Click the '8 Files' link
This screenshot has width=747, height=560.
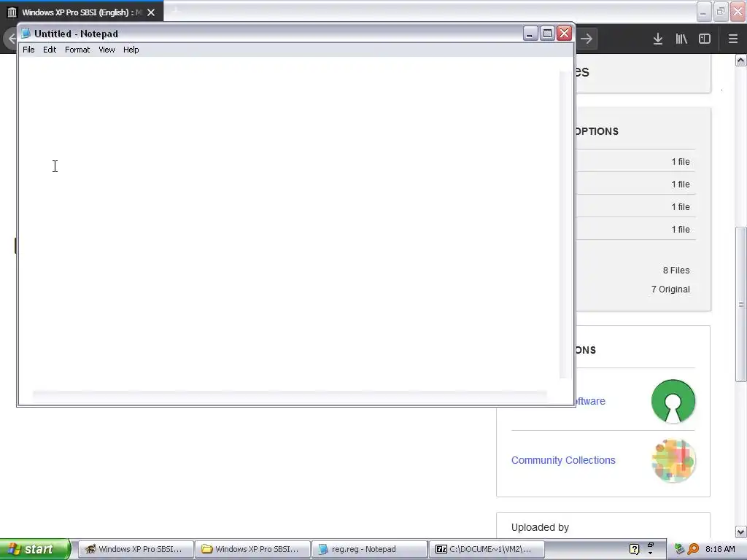point(676,270)
